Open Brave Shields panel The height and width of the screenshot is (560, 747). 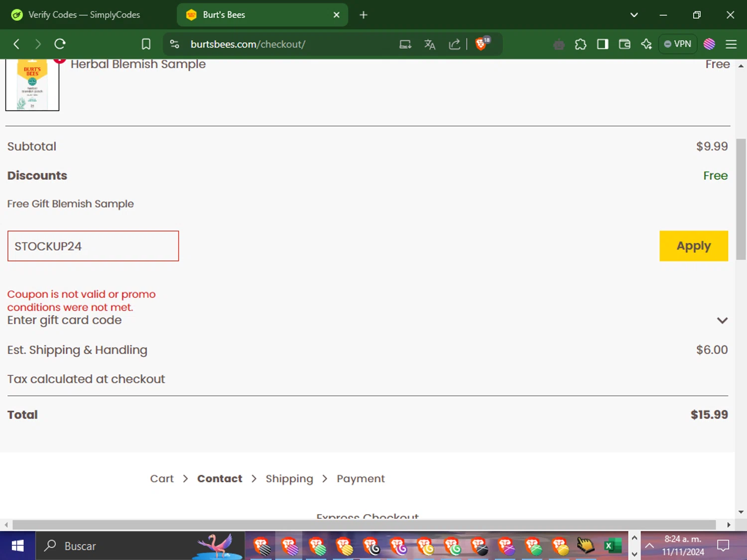(x=482, y=44)
